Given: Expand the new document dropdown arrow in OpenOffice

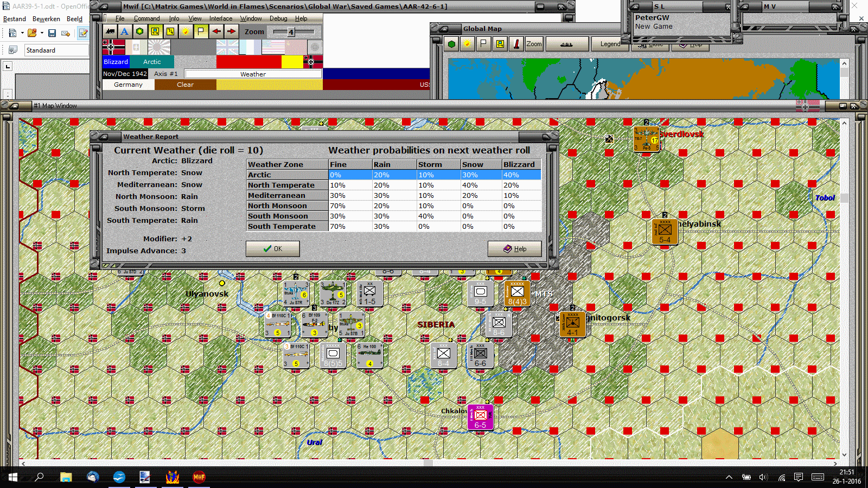Looking at the screenshot, I should point(22,33).
